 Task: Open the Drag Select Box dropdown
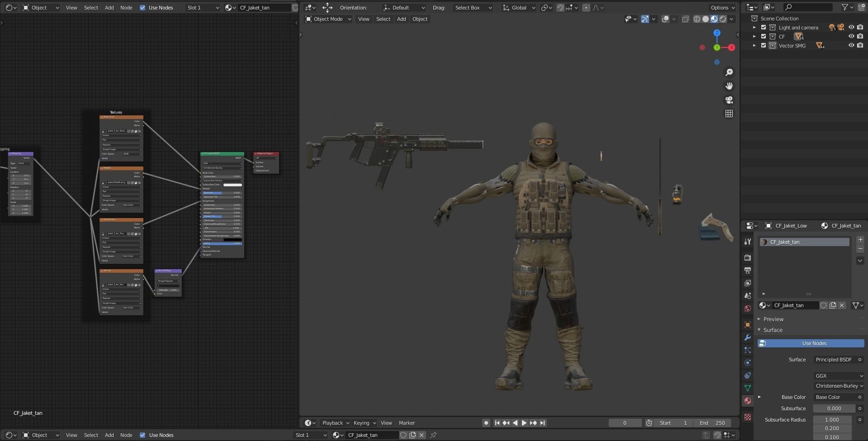coord(473,8)
